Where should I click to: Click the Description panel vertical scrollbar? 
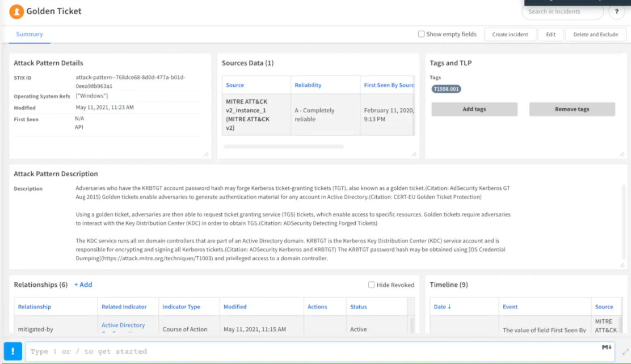[x=624, y=221]
